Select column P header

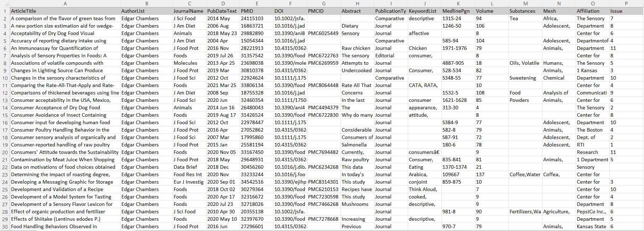626,4
